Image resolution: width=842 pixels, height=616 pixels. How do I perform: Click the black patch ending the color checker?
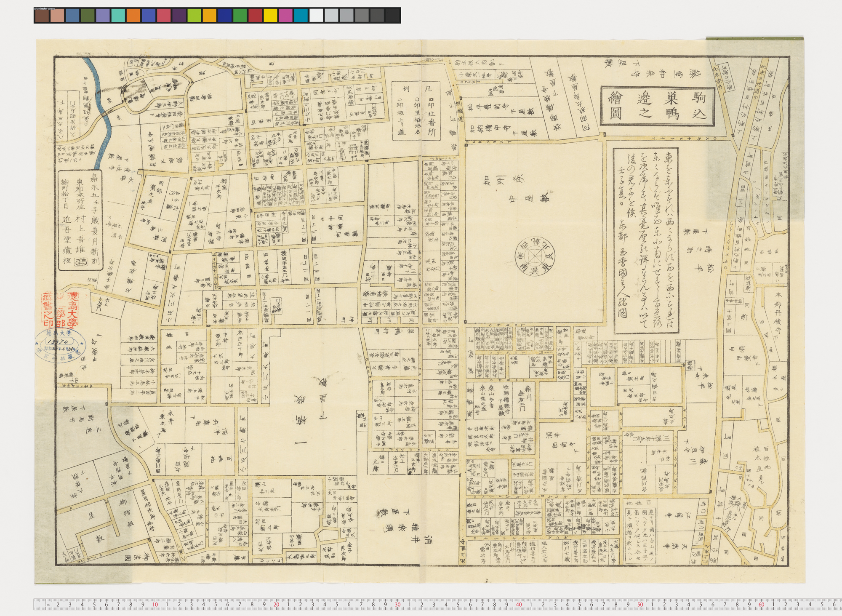pyautogui.click(x=392, y=16)
